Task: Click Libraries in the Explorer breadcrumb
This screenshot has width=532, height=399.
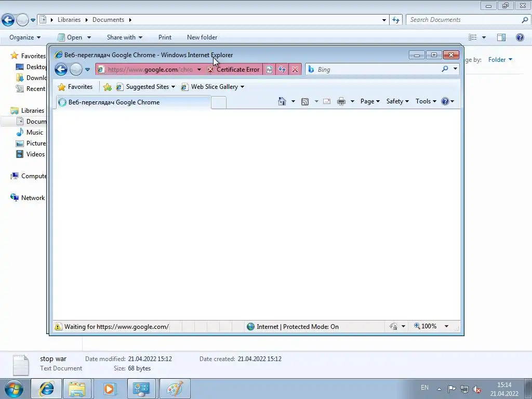Action: click(x=69, y=20)
